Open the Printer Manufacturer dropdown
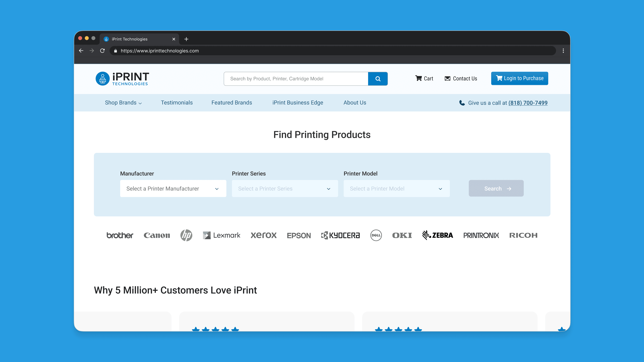This screenshot has height=362, width=644. coord(173,189)
